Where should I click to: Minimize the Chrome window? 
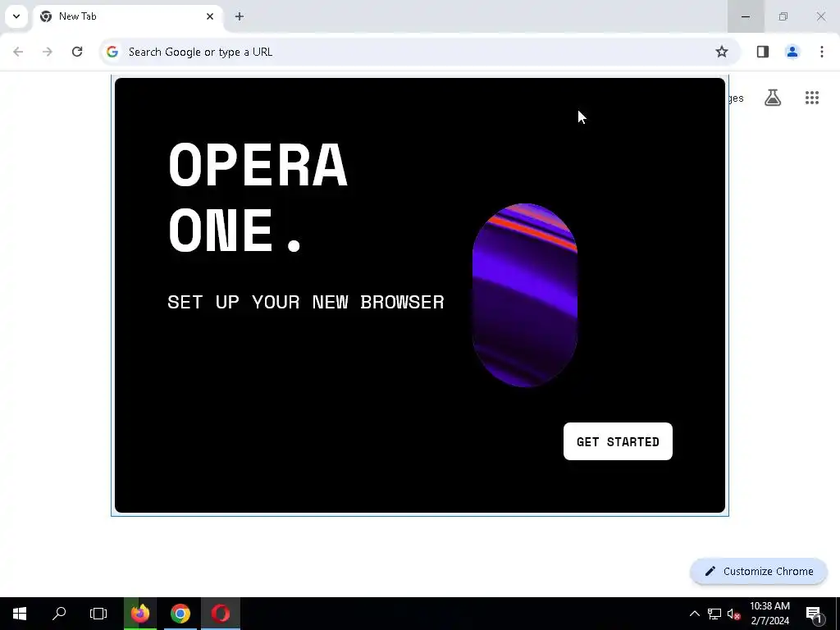click(x=746, y=16)
